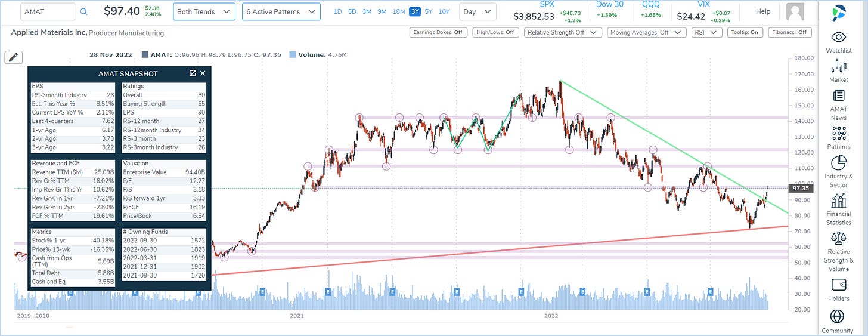
Task: Click the $97.40 price quote
Action: (x=122, y=11)
